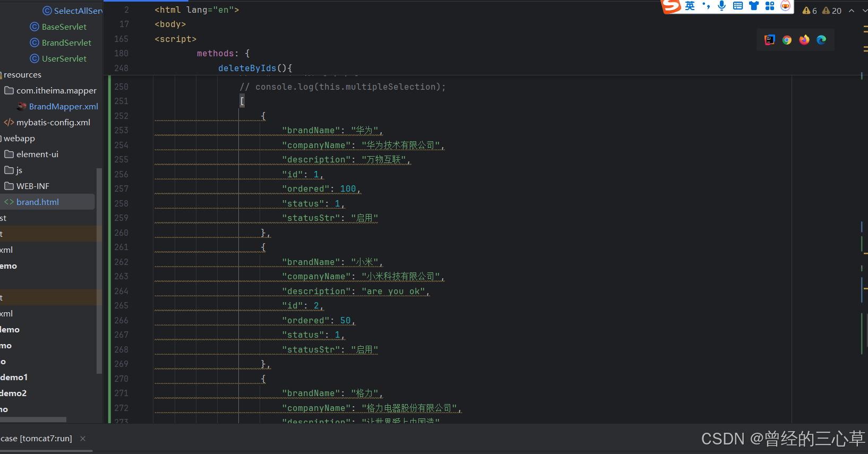Screen dimensions: 868x454
Task: Select the webapp folder
Action: point(18,138)
